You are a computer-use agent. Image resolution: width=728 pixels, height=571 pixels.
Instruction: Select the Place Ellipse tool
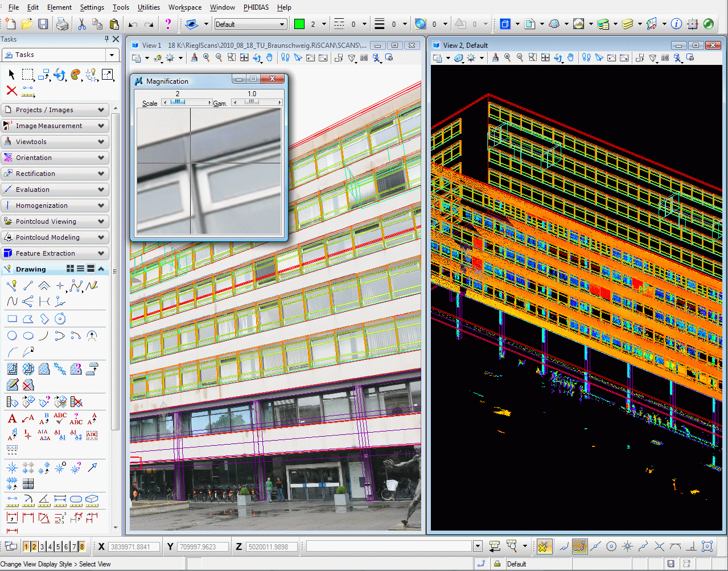pos(28,336)
